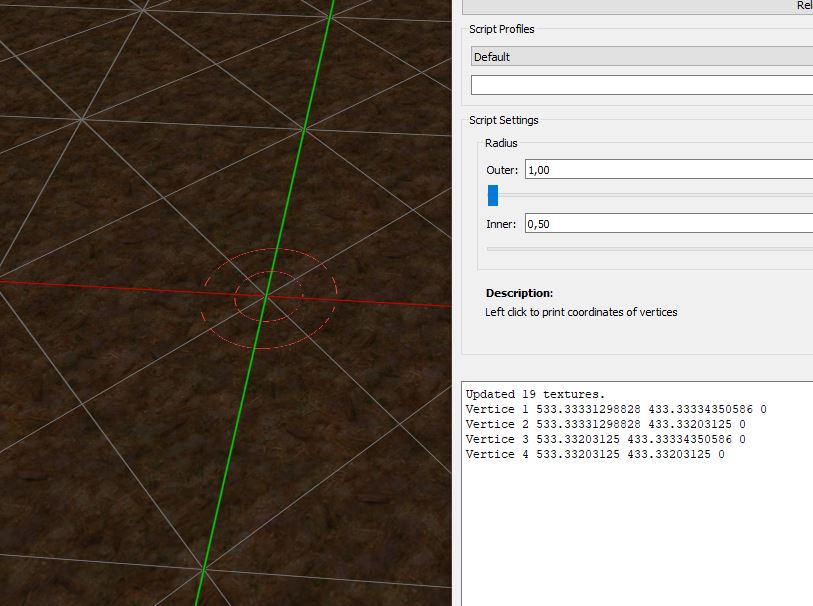Click the red dashed brush circle center
Image resolution: width=813 pixels, height=606 pixels.
tap(267, 297)
